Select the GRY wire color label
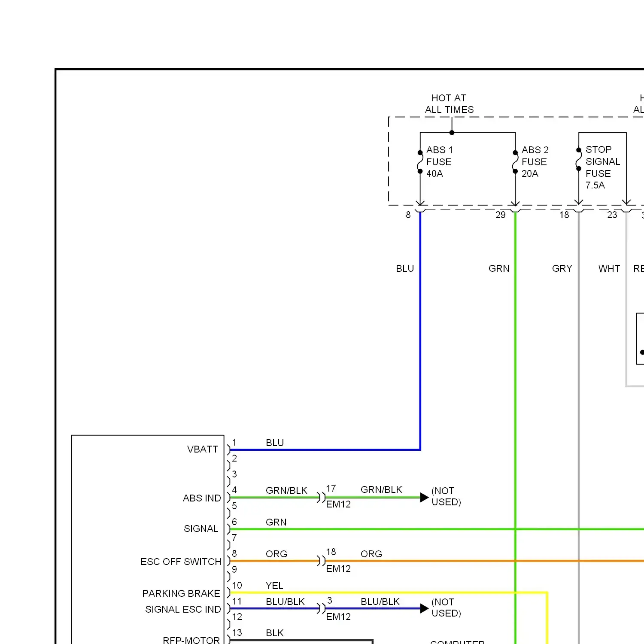The height and width of the screenshot is (644, 644). 562,269
